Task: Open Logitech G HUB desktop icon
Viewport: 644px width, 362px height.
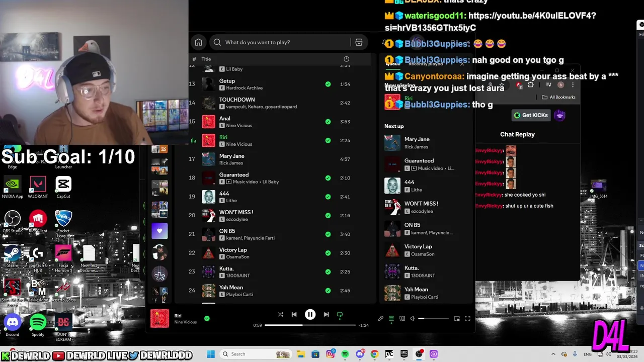Action: tap(38, 258)
